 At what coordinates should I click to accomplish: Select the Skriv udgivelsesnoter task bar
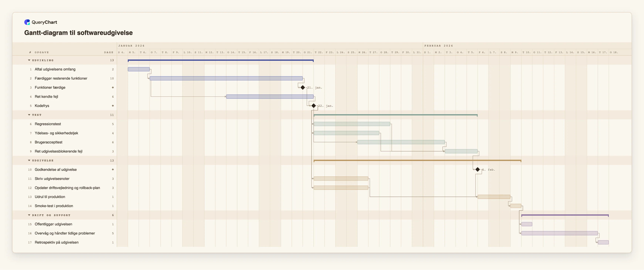coord(341,179)
